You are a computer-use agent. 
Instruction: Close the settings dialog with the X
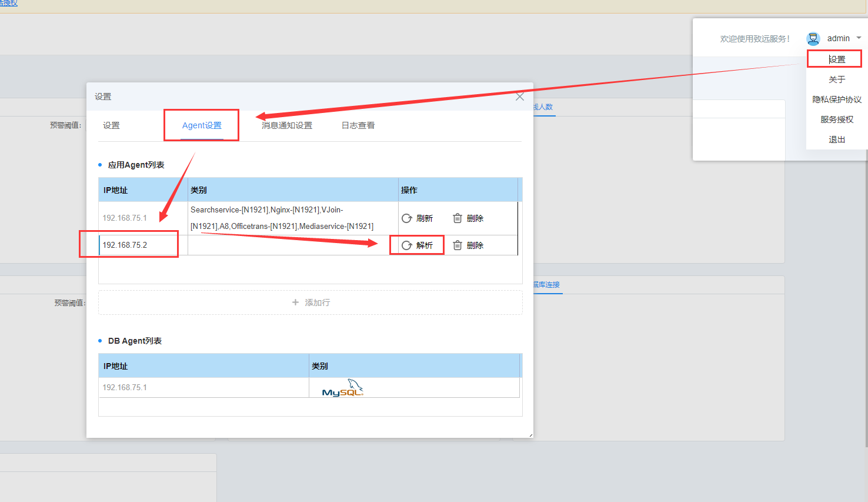click(520, 97)
